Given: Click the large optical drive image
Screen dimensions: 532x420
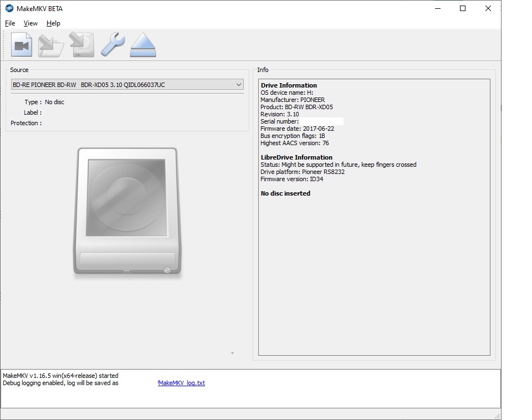Looking at the screenshot, I should pos(127,211).
